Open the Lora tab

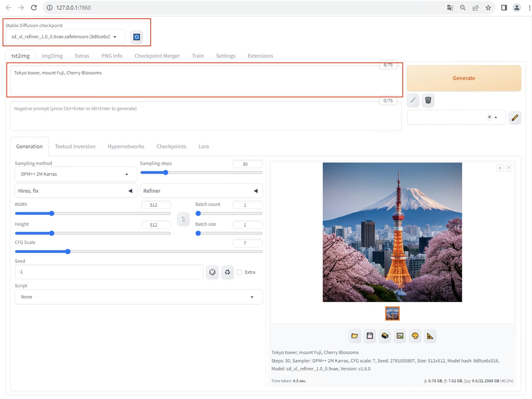tap(203, 146)
